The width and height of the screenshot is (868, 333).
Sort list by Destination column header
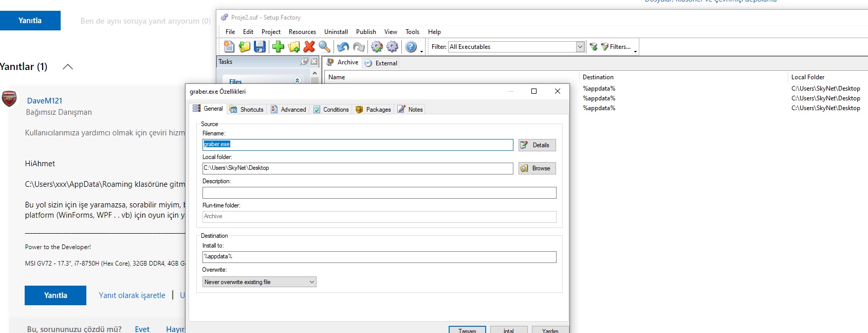(x=684, y=77)
